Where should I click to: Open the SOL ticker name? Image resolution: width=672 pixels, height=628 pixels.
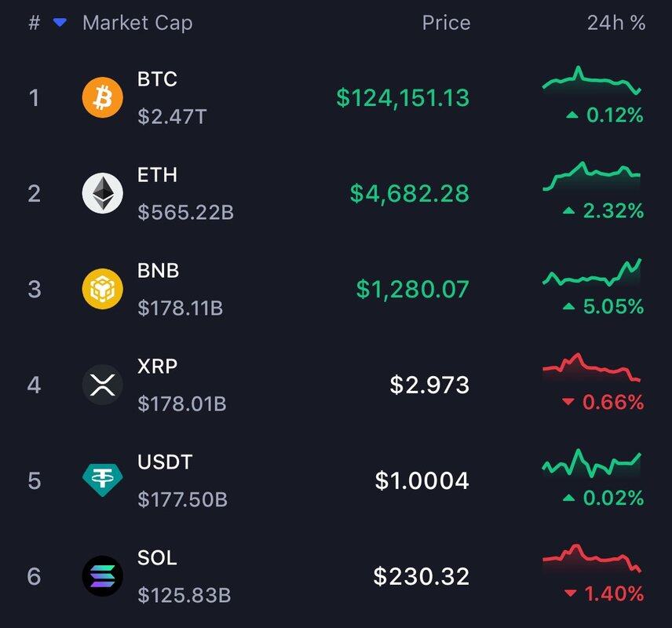(x=157, y=558)
